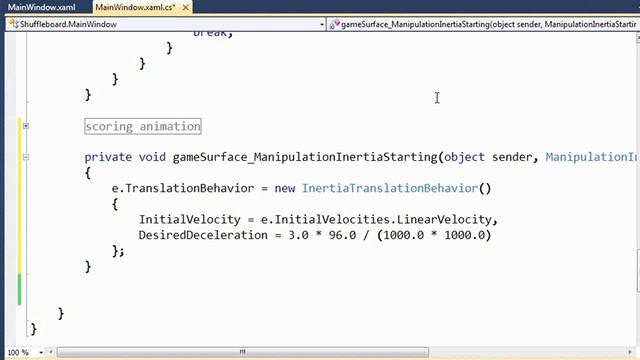The image size is (640, 360).
Task: Click on 'e.TranslationBehavior' in the code
Action: 183,188
